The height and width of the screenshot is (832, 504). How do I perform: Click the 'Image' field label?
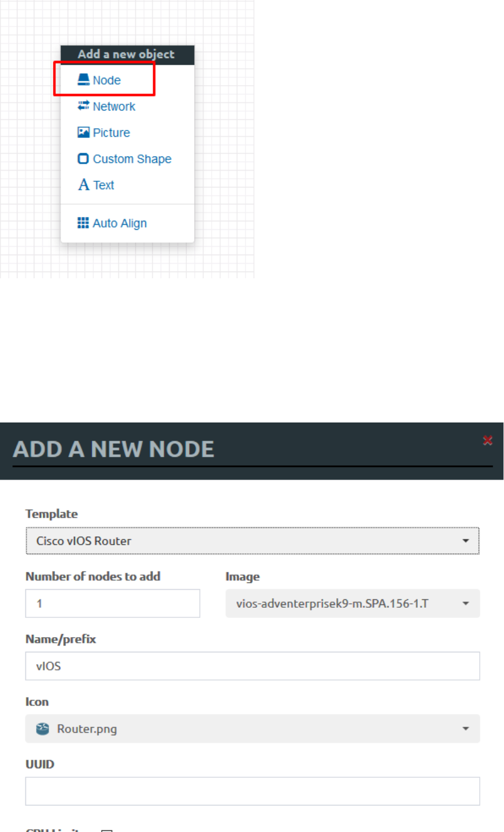point(242,577)
